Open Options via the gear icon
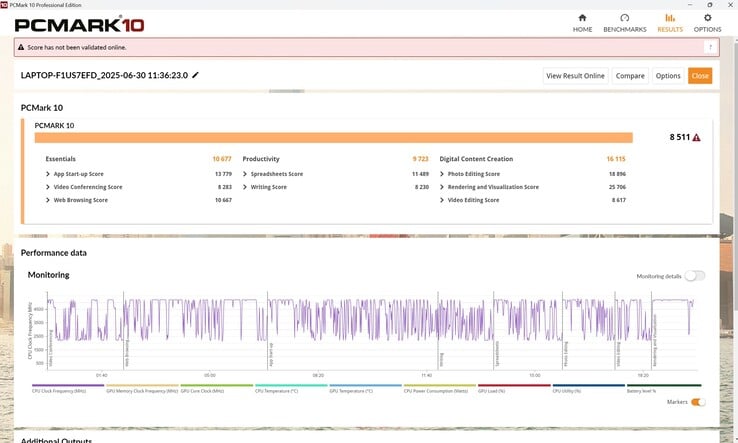 [x=707, y=18]
